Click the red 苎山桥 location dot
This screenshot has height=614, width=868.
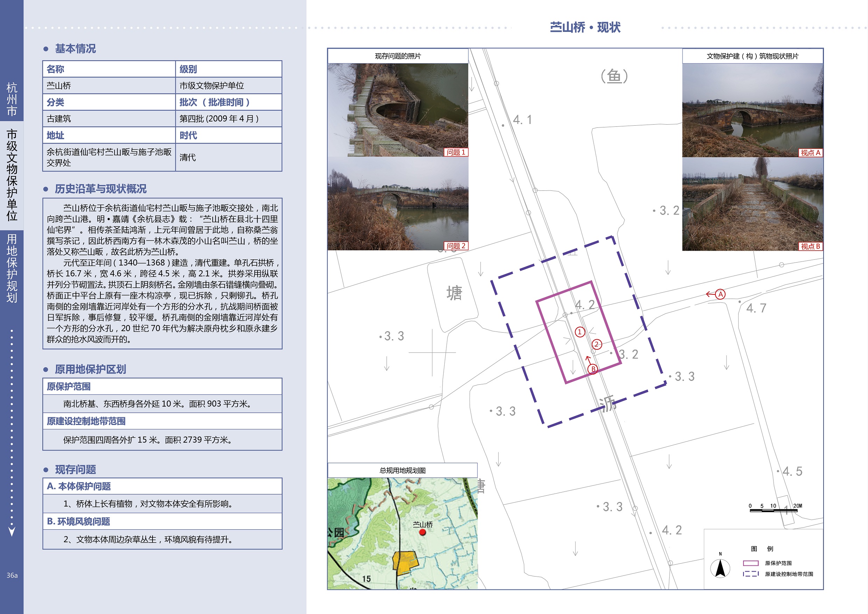coord(423,532)
